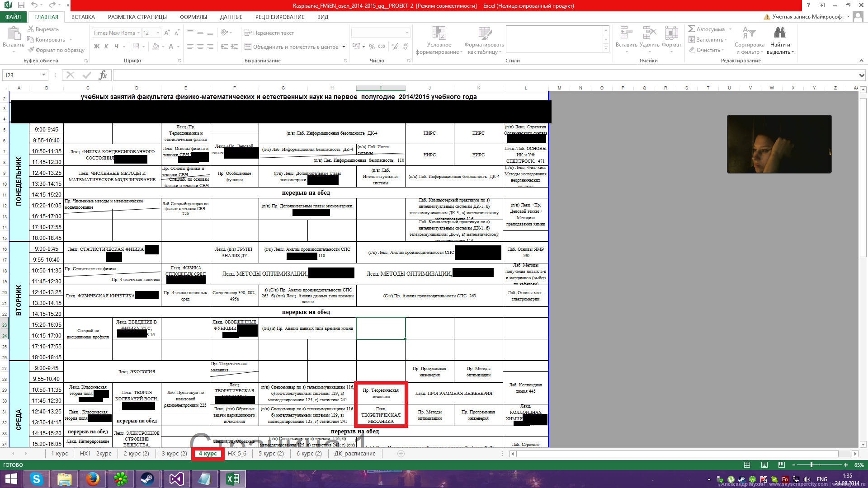Click Учетная запись Майкрософт account

(x=807, y=17)
